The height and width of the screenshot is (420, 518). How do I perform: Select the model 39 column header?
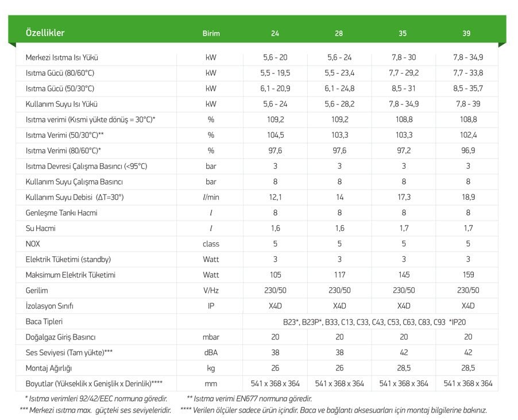click(466, 33)
